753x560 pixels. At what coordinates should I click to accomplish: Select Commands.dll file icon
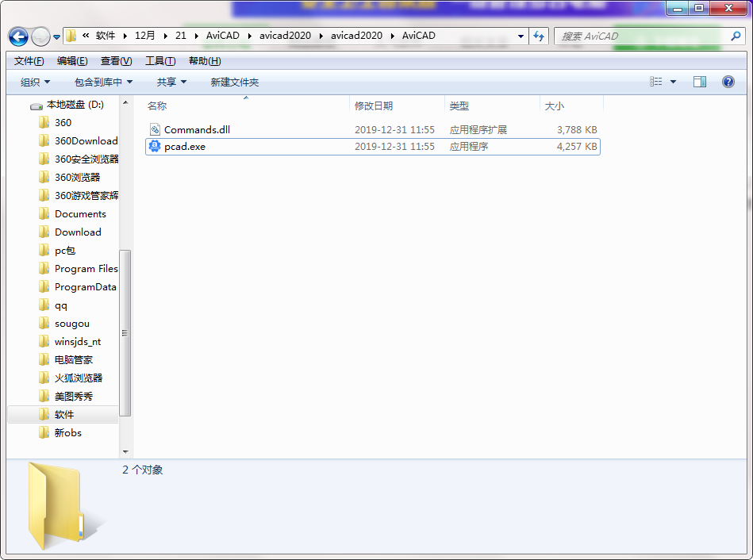pos(155,129)
